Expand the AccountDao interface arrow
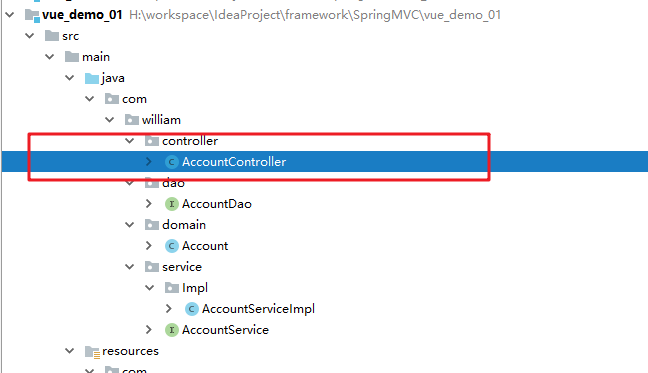Image resolution: width=648 pixels, height=373 pixels. click(149, 204)
